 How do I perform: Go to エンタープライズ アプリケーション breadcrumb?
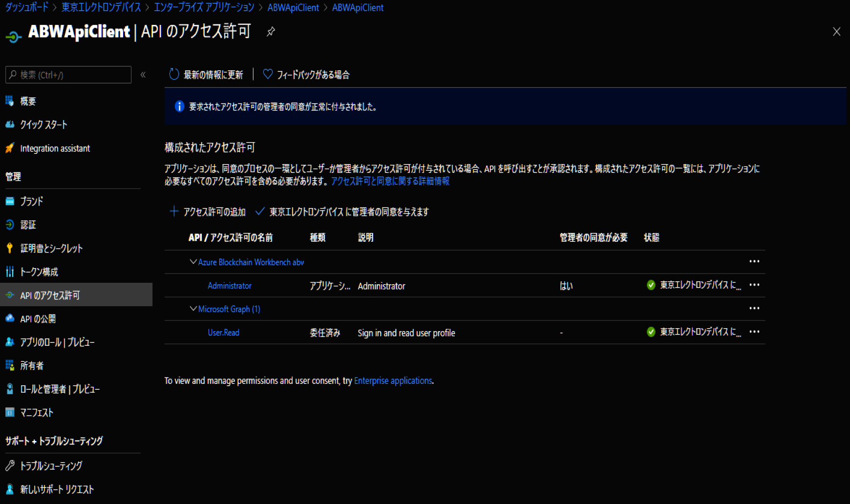(204, 7)
